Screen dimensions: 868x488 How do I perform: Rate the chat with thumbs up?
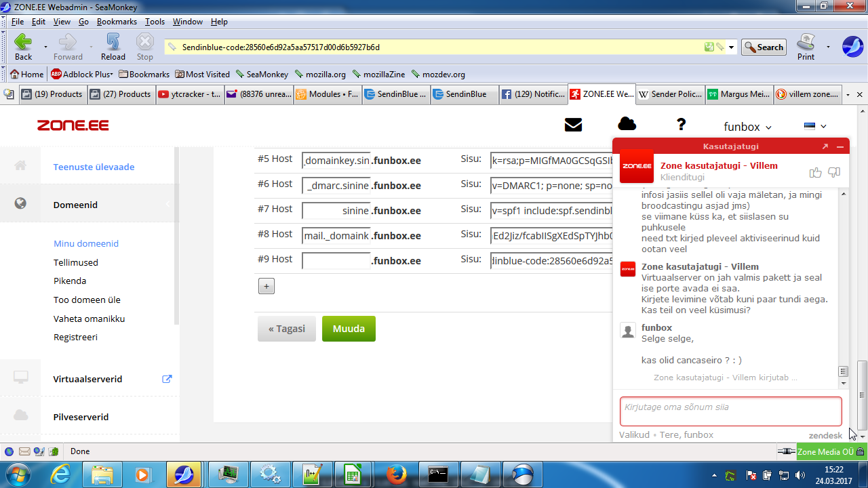pyautogui.click(x=816, y=172)
